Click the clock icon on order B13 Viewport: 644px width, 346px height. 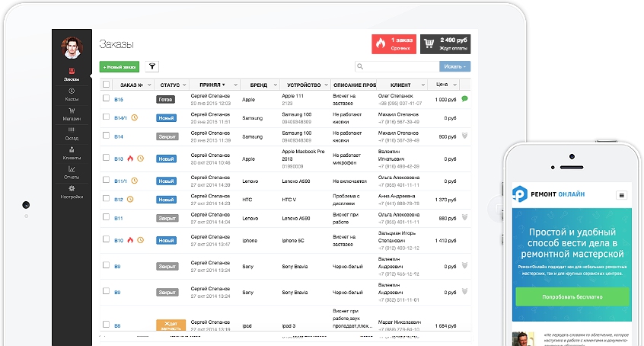point(141,159)
